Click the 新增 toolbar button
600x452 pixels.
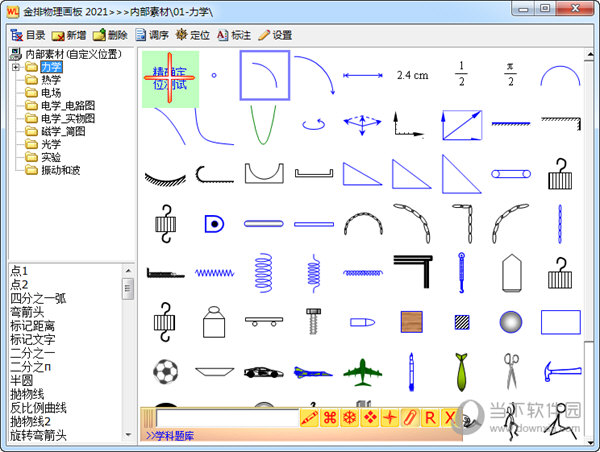click(69, 35)
